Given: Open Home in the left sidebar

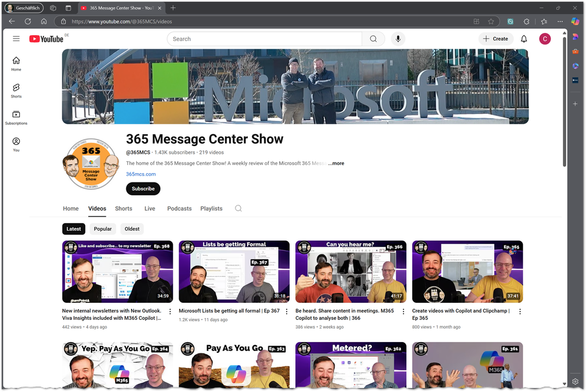Looking at the screenshot, I should click(16, 64).
